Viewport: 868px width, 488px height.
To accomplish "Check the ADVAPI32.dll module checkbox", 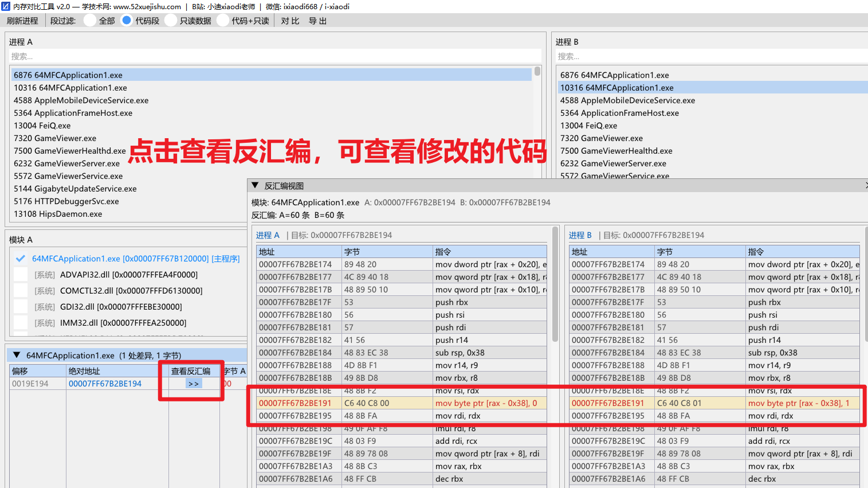I will tap(21, 275).
